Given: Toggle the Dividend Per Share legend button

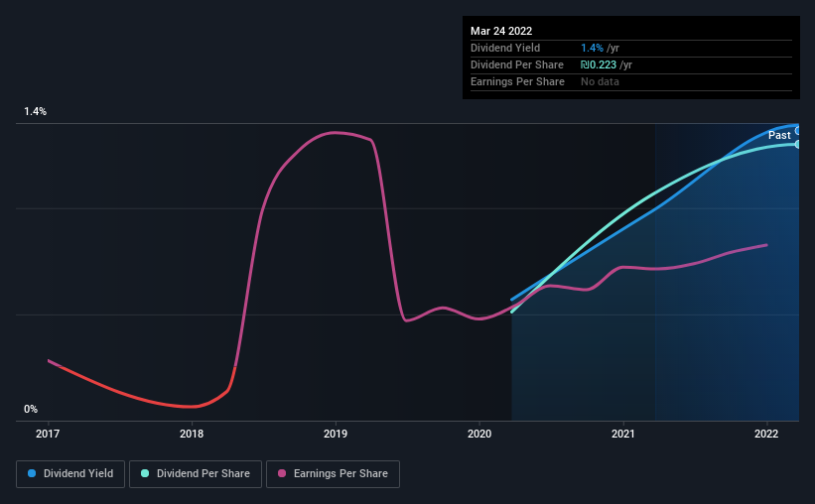Looking at the screenshot, I should click(x=196, y=474).
